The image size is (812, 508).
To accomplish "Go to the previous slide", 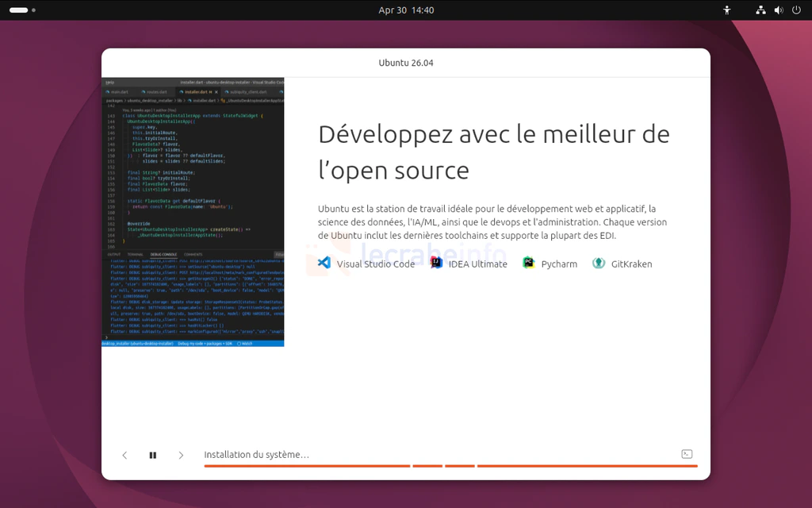I will coord(124,455).
